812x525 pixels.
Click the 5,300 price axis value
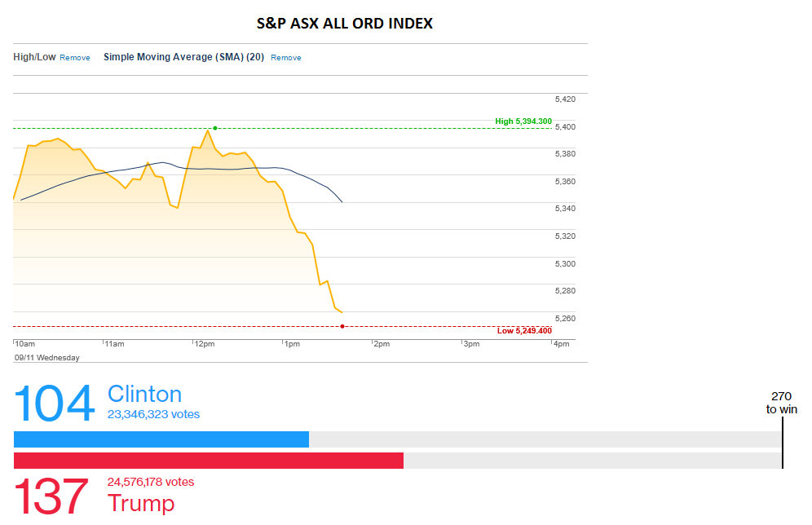click(x=565, y=263)
